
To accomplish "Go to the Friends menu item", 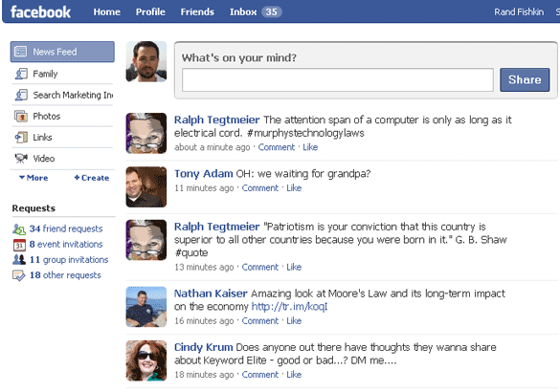I will (x=197, y=11).
